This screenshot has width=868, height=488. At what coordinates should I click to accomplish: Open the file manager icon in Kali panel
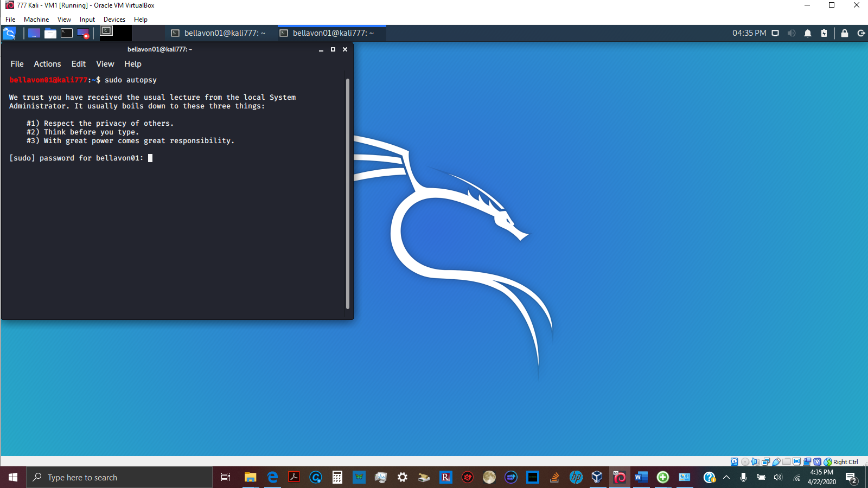tap(50, 33)
